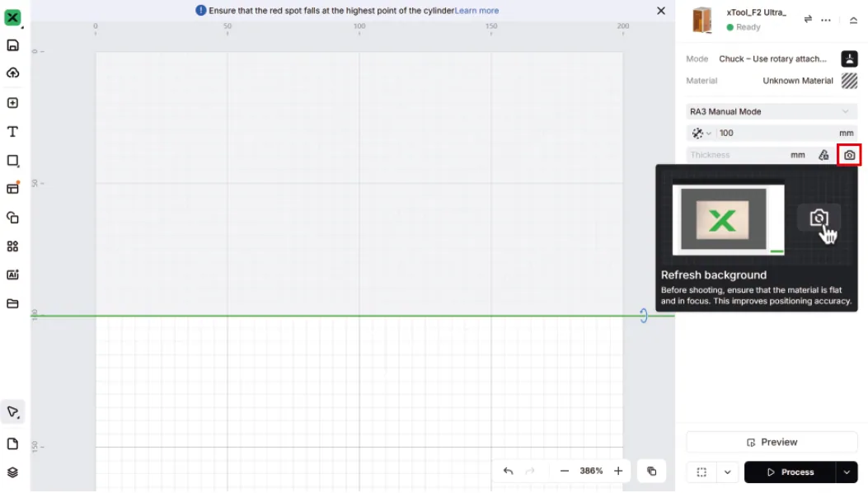The width and height of the screenshot is (868, 493).
Task: Open the cloud upload icon
Action: tap(12, 73)
